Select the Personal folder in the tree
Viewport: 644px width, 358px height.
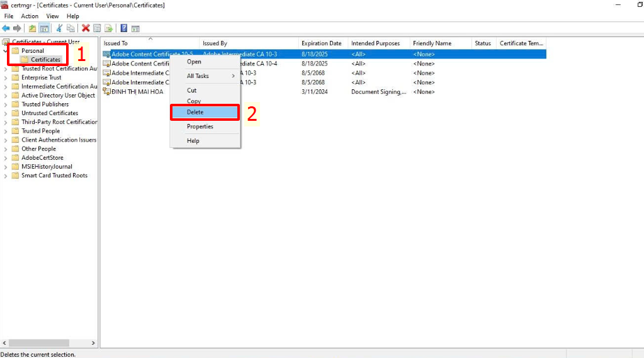(33, 51)
